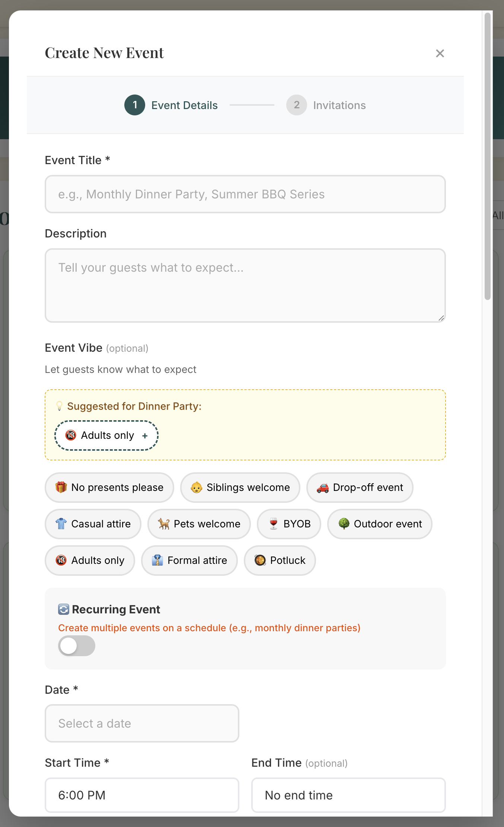Image resolution: width=504 pixels, height=827 pixels.
Task: Click the gift icon on No presents please
Action: click(x=61, y=487)
